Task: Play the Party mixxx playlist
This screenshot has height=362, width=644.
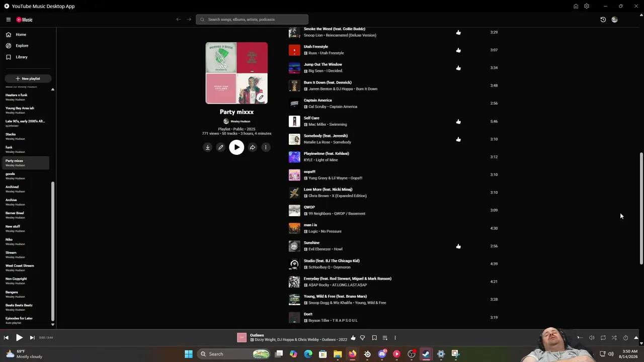Action: point(236,147)
